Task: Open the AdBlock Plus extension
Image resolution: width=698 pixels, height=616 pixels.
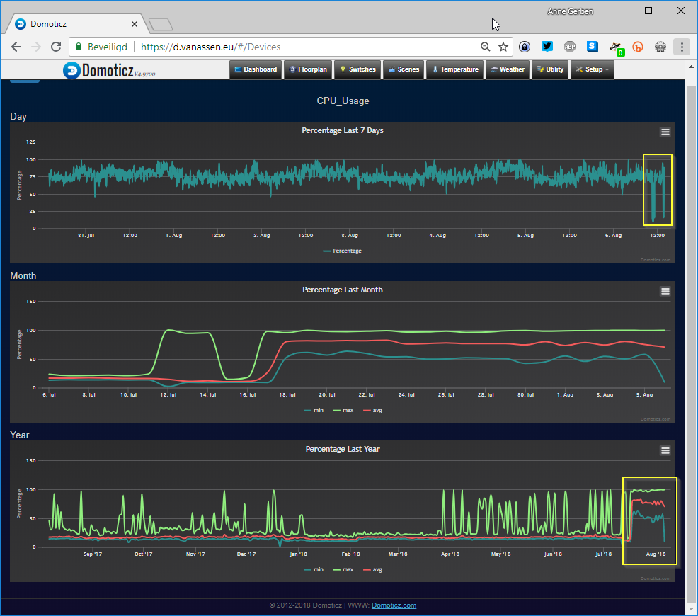Action: pyautogui.click(x=570, y=47)
